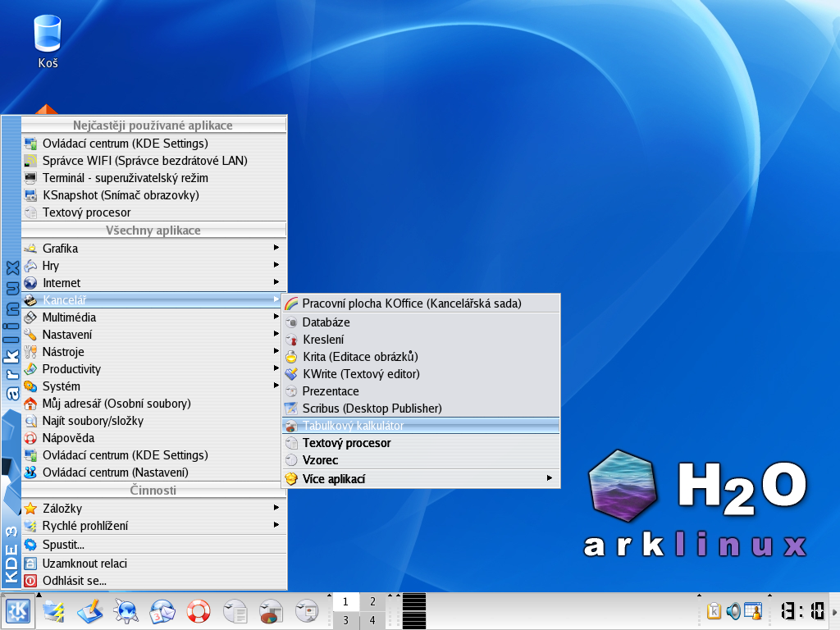Click the digital clock in the panel
The image size is (840, 630).
[x=802, y=611]
